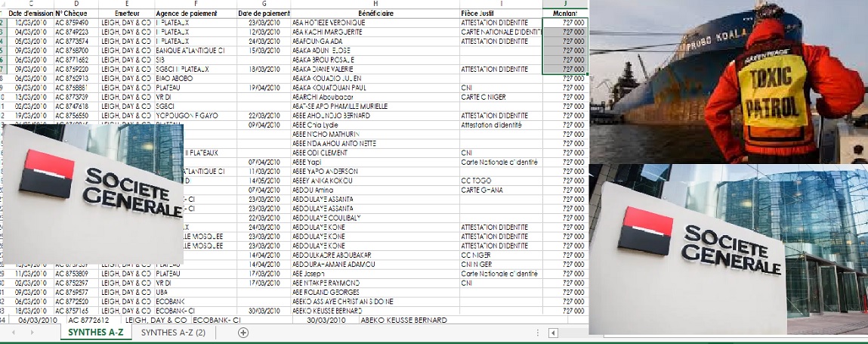Click the Bénéficiaire header cell

pos(375,14)
